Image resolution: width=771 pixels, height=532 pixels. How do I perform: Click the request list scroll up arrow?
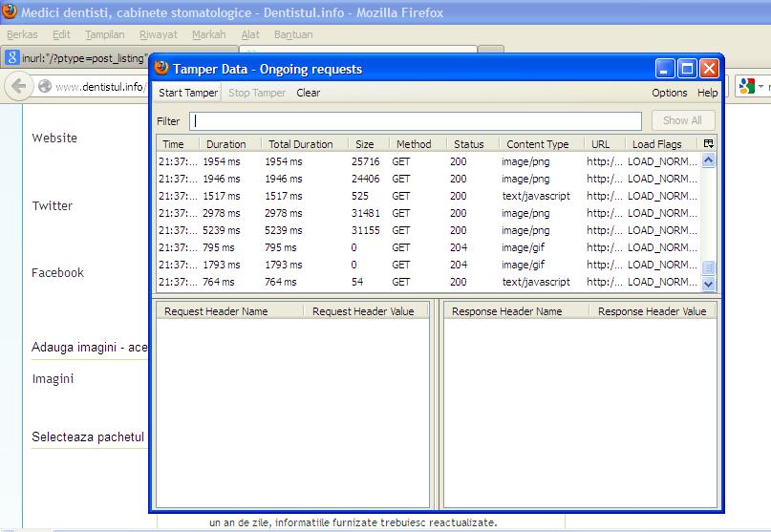tap(708, 160)
